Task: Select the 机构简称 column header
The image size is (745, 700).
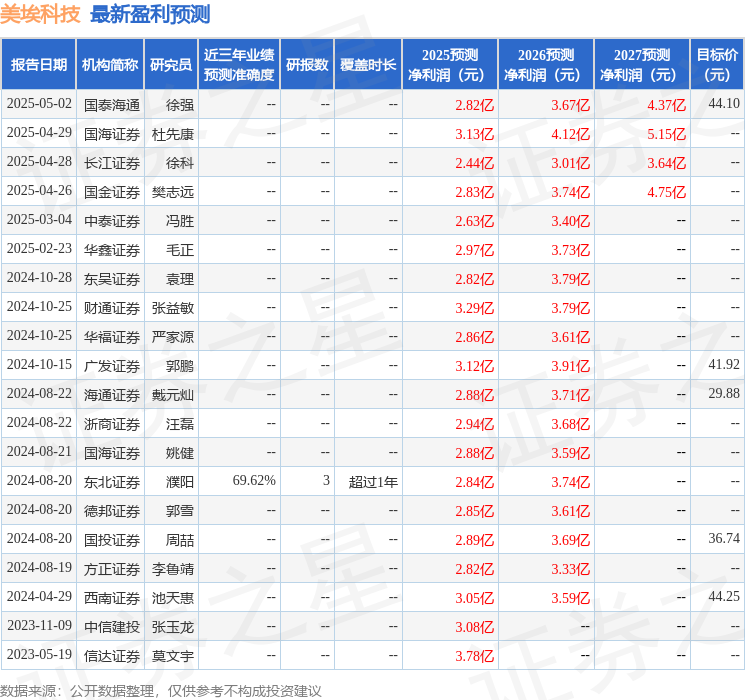Action: click(x=110, y=65)
